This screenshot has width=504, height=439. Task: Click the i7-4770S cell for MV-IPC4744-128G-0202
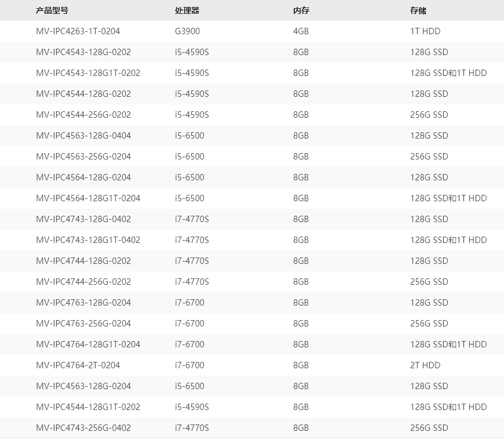click(191, 261)
